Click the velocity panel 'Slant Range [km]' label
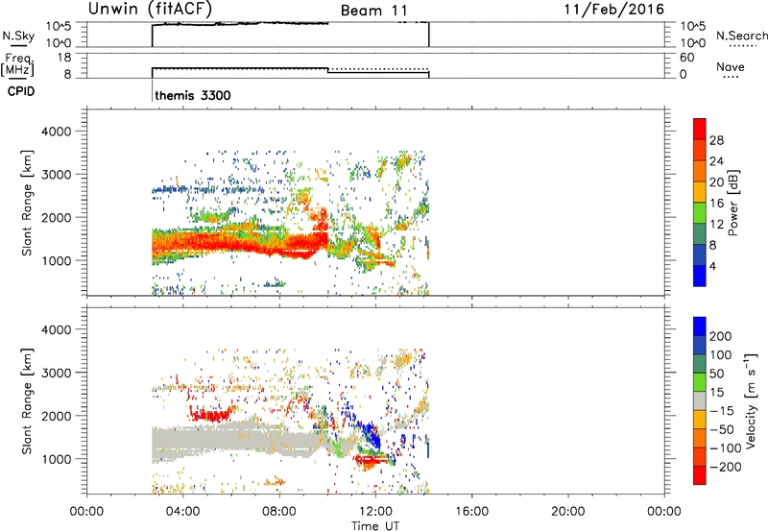The height and width of the screenshot is (532, 768). tap(27, 401)
